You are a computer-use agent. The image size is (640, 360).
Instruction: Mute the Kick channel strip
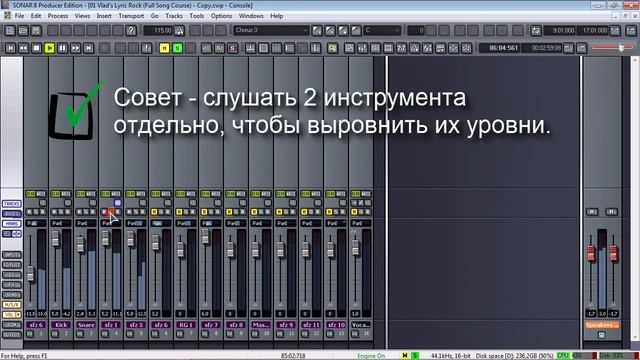click(x=54, y=212)
